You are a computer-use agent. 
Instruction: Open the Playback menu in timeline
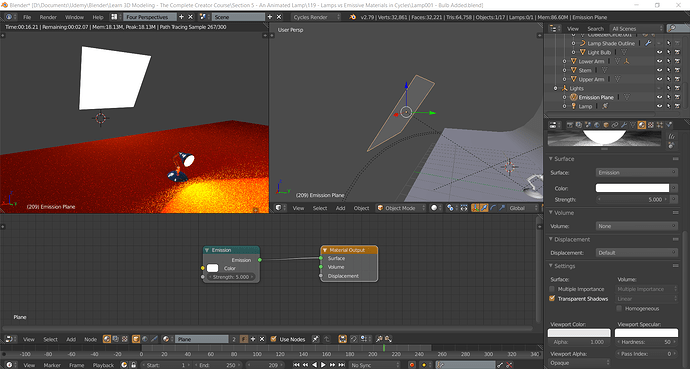pyautogui.click(x=103, y=365)
